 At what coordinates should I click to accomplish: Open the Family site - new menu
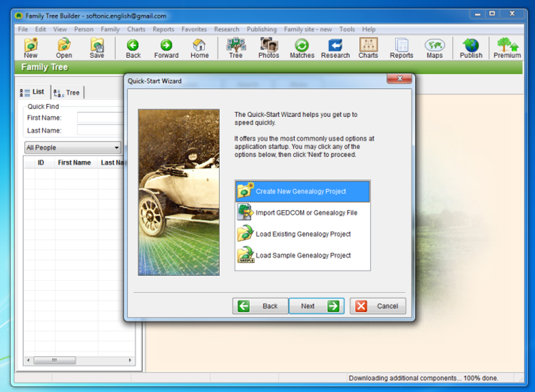(308, 29)
